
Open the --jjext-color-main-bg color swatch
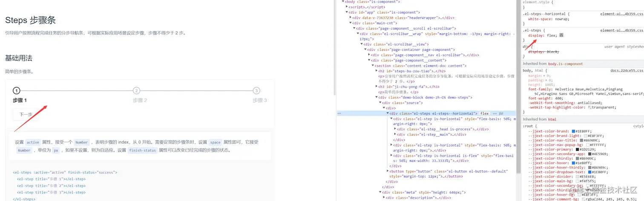578,181
